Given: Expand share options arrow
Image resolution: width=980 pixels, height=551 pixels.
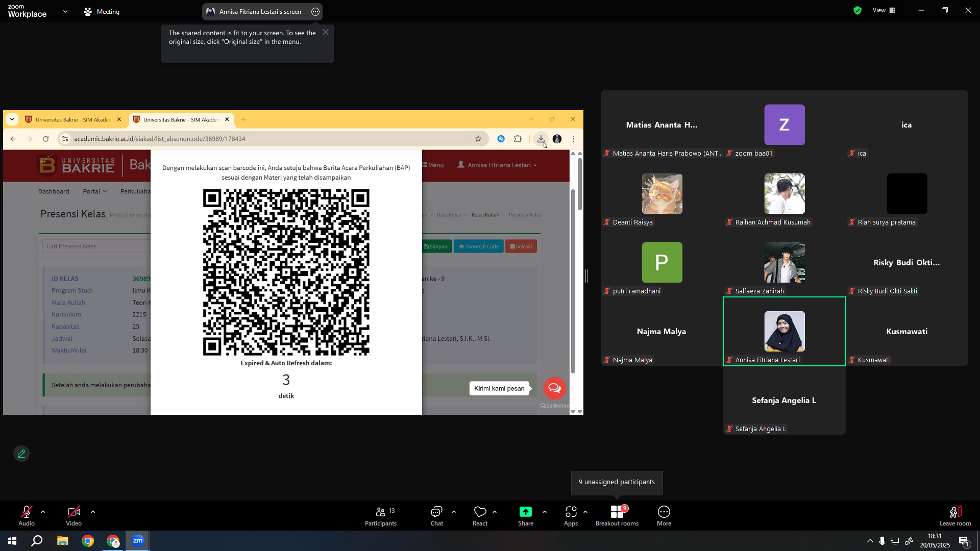Looking at the screenshot, I should 545,512.
